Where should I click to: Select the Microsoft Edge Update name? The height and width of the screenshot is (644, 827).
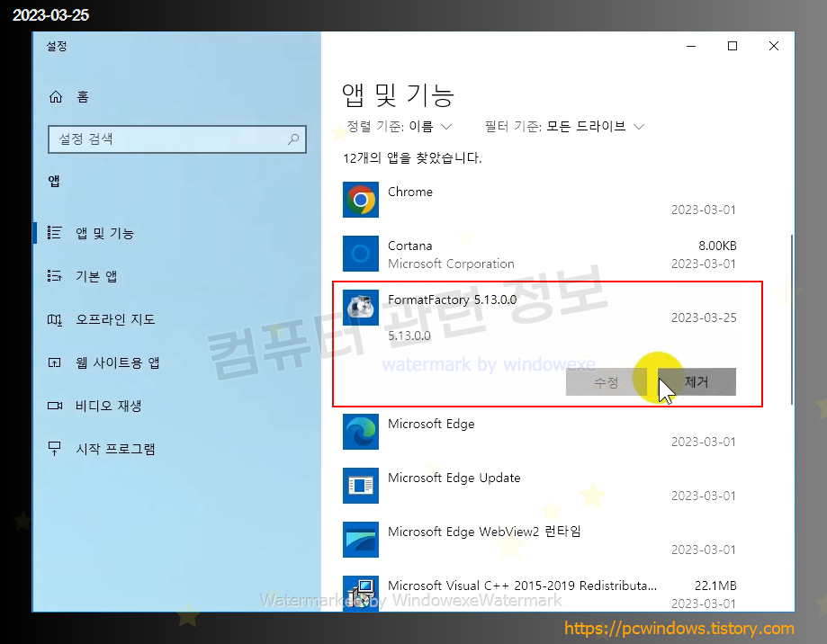[454, 478]
